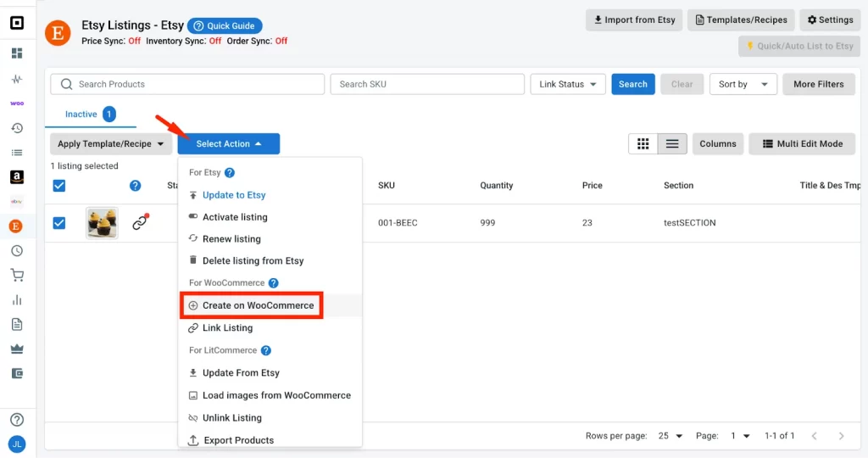Screen dimensions: 868x458
Task: Click the link status icon in listing row
Action: tap(141, 222)
